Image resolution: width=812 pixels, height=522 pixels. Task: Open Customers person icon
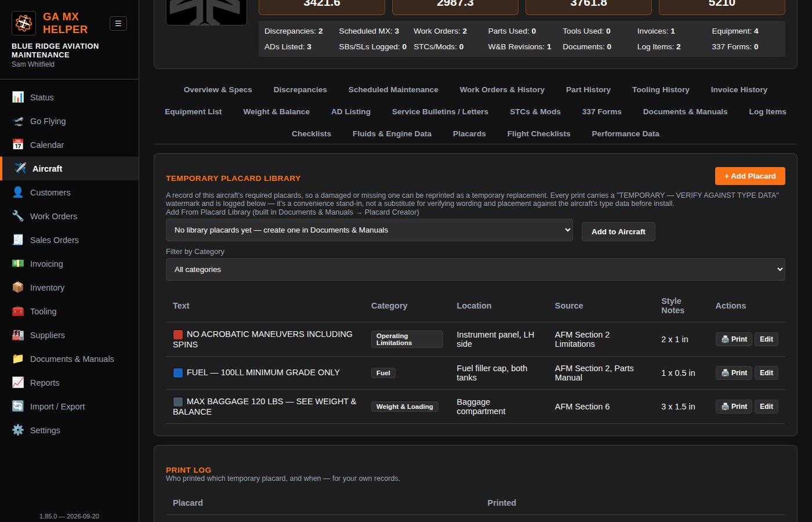coord(18,192)
